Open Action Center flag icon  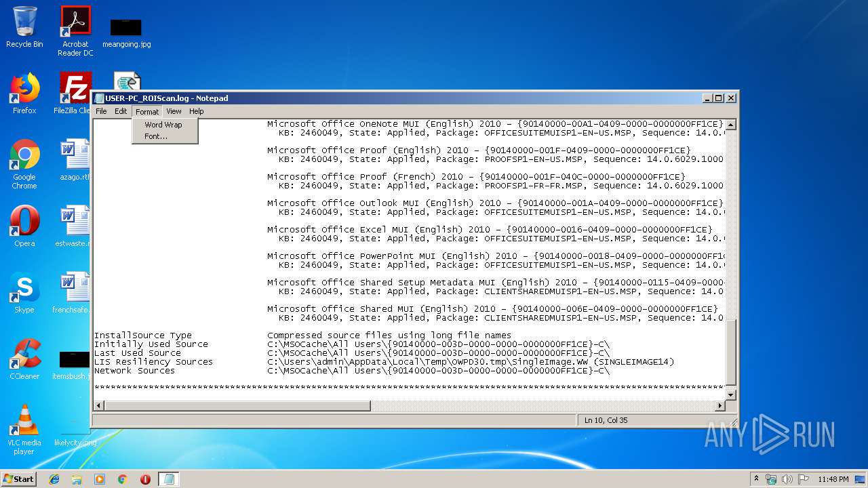coord(804,479)
